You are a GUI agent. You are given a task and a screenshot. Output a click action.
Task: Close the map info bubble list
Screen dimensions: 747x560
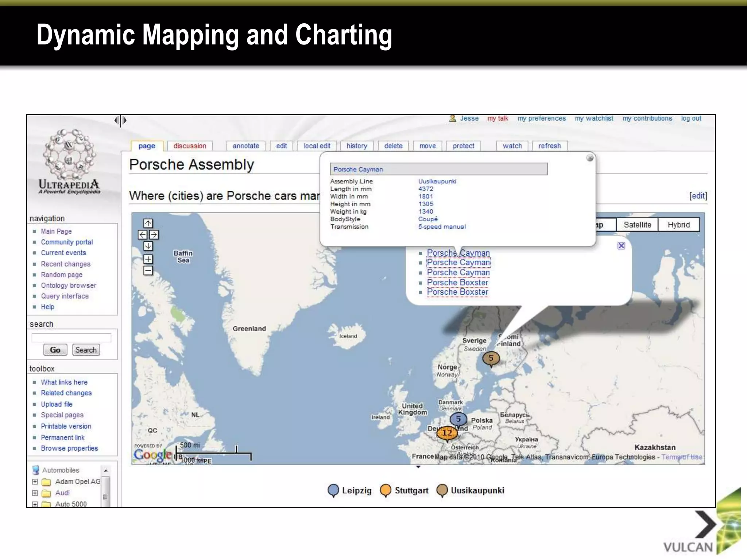click(x=621, y=246)
